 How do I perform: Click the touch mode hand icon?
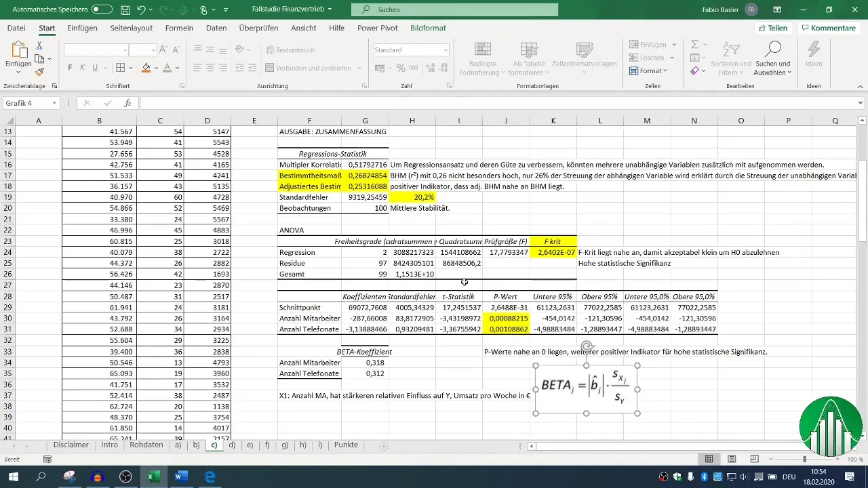tap(204, 10)
